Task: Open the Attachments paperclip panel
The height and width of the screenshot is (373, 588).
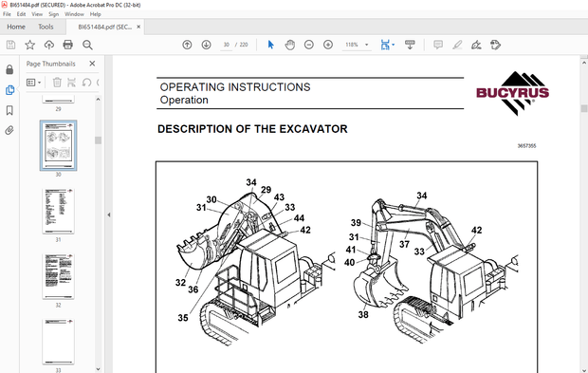Action: 9,130
